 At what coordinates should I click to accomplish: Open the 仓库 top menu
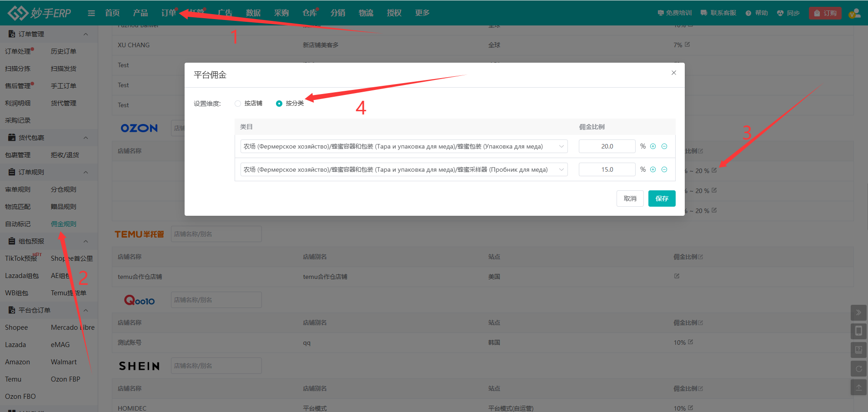[310, 13]
